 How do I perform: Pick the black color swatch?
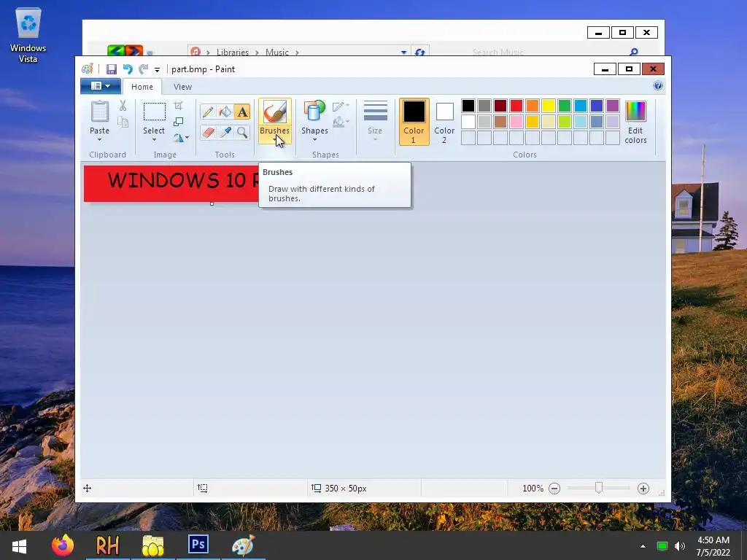click(468, 106)
